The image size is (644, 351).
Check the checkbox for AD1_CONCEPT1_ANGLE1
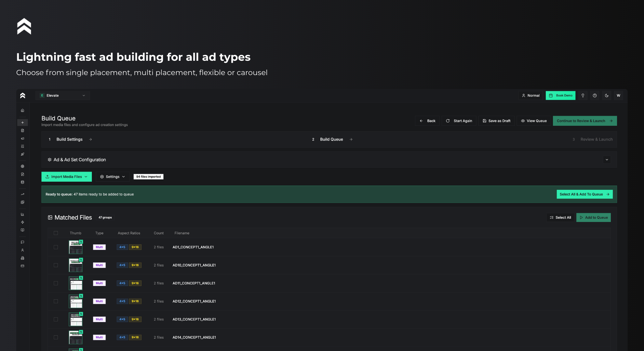point(56,247)
